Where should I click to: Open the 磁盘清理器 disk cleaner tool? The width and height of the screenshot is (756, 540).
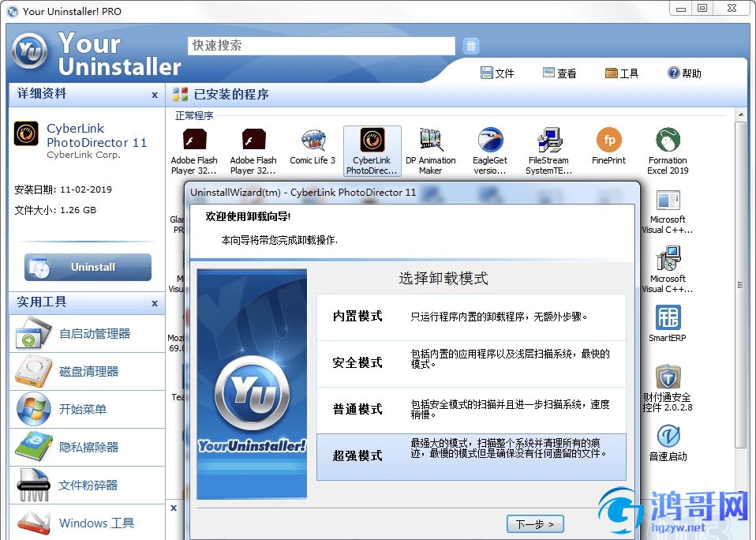[x=88, y=371]
